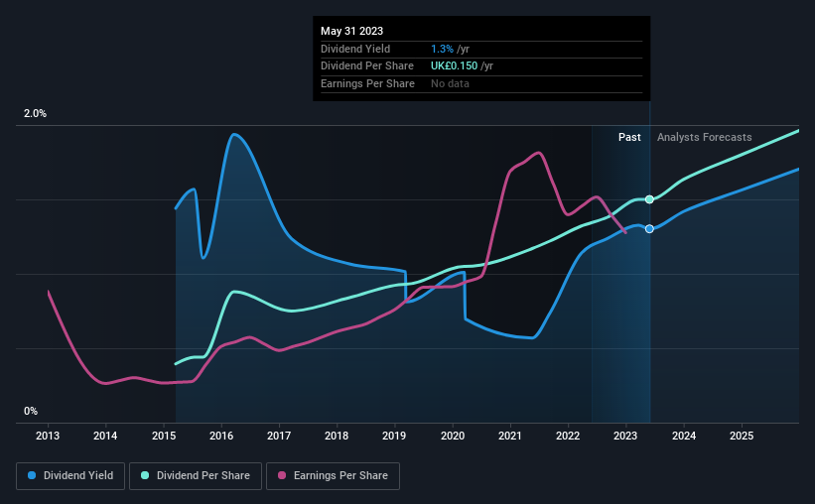Click the 2021 x-axis label

pyautogui.click(x=510, y=436)
